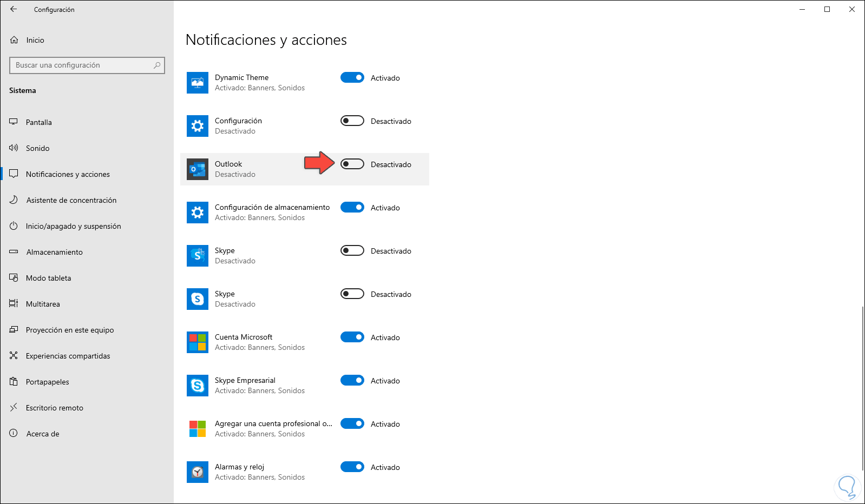The image size is (865, 504).
Task: Open the Pantalla settings section
Action: click(39, 122)
